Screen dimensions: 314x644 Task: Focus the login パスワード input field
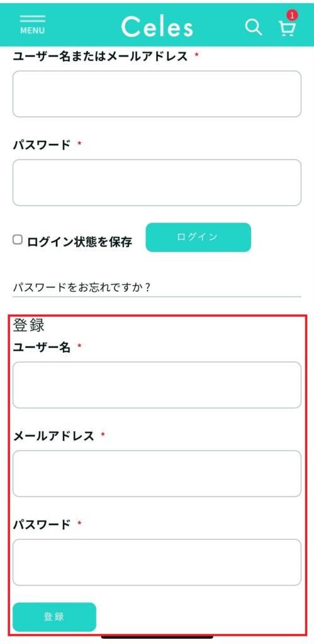tap(157, 182)
